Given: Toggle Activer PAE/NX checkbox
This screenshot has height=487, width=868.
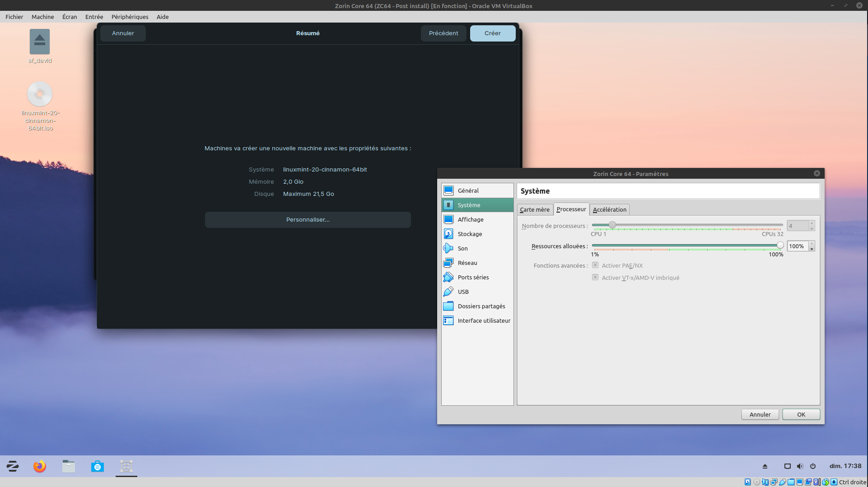Looking at the screenshot, I should (x=595, y=265).
